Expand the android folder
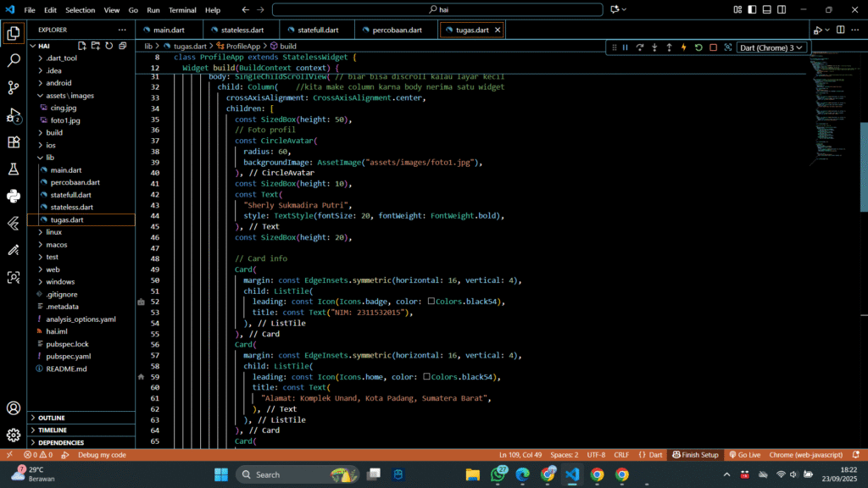Screen dimensions: 868x488 tap(58, 83)
